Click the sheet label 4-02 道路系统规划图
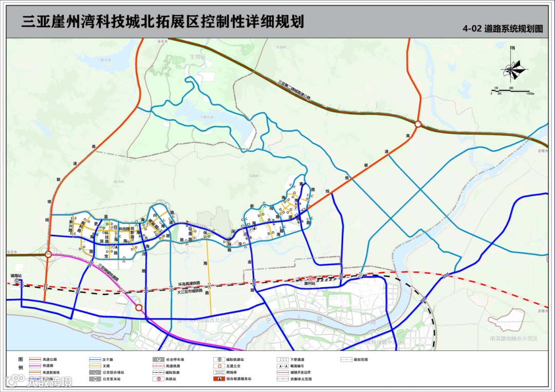 tap(503, 29)
